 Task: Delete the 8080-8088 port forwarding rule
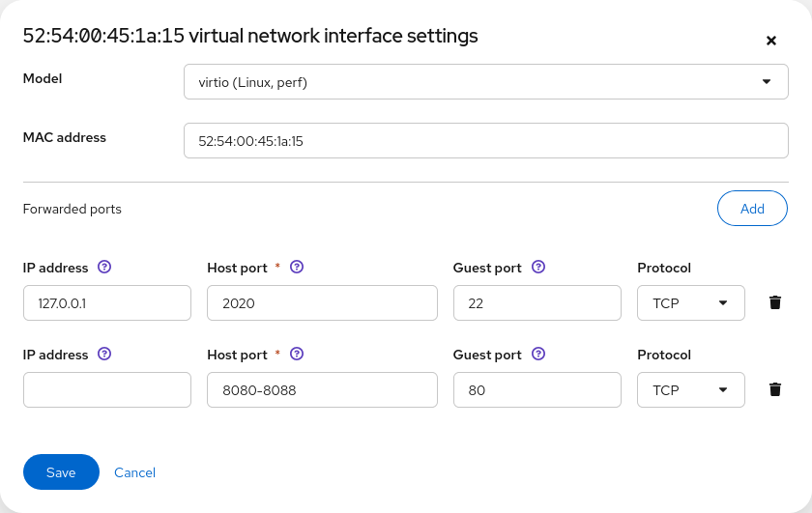[774, 389]
